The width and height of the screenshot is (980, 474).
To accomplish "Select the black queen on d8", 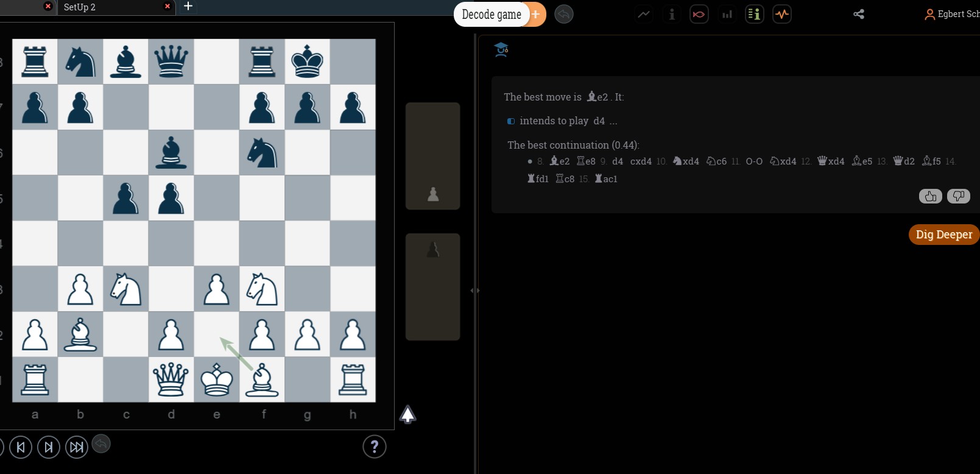I will click(x=171, y=62).
